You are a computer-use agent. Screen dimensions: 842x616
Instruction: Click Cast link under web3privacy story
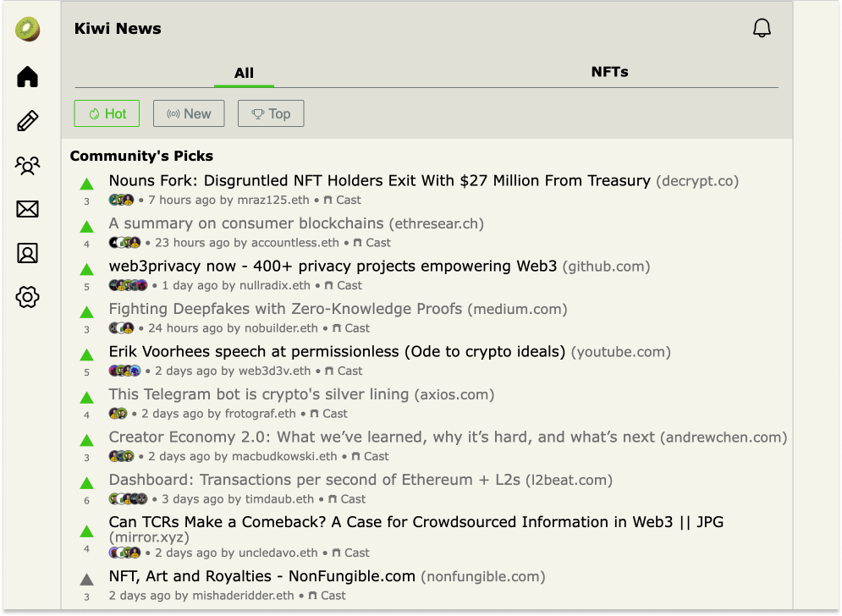coord(344,286)
